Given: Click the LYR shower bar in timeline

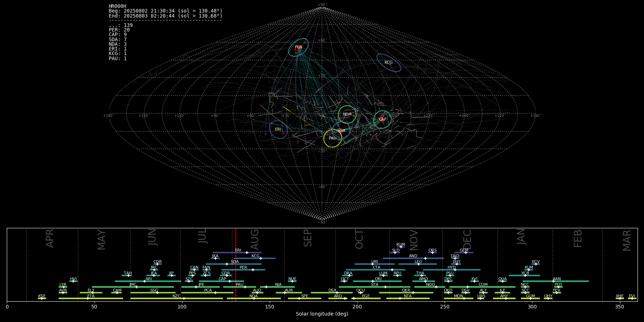Looking at the screenshot, I should [x=63, y=287].
